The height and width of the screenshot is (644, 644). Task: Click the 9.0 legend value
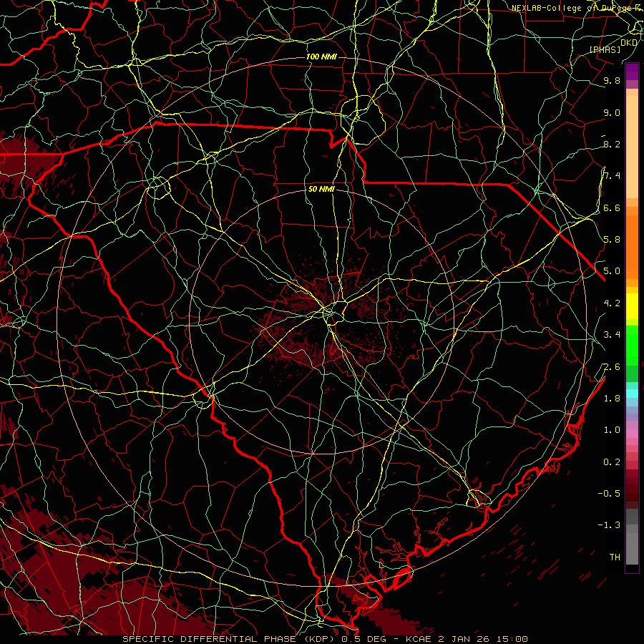coord(612,112)
